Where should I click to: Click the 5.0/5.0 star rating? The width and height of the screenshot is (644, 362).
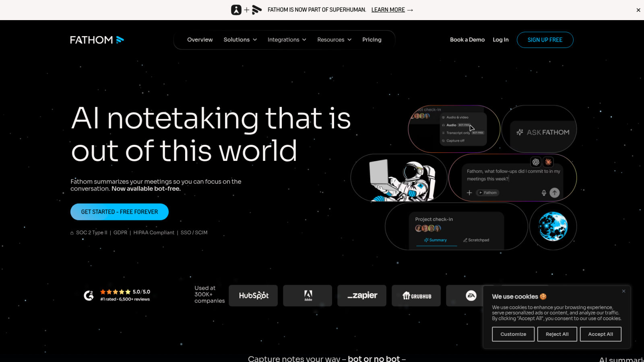coord(125,292)
